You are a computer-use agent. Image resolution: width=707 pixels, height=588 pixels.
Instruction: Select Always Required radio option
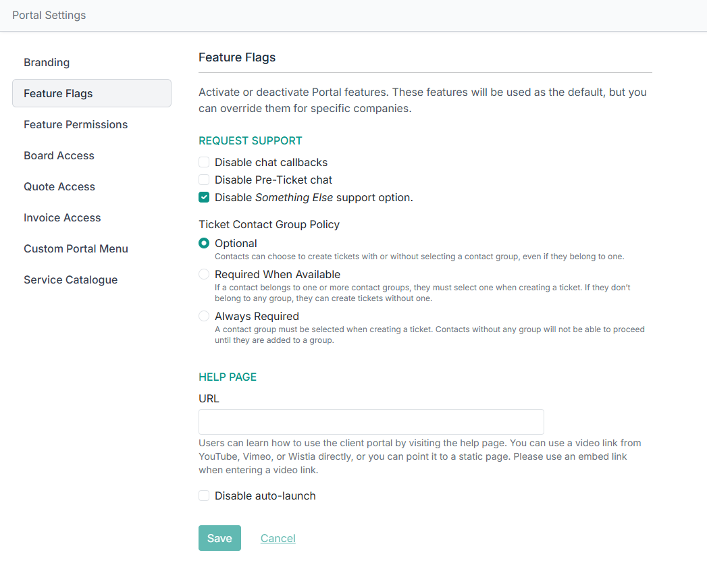tap(204, 317)
